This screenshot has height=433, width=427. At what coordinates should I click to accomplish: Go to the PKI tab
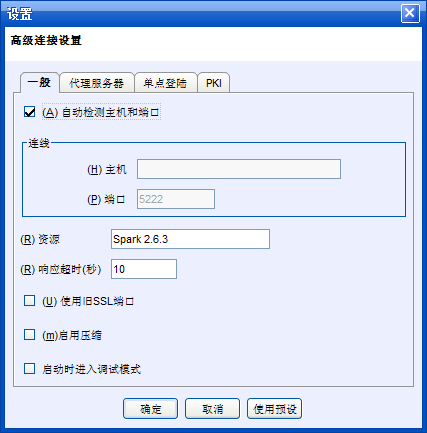[x=214, y=83]
